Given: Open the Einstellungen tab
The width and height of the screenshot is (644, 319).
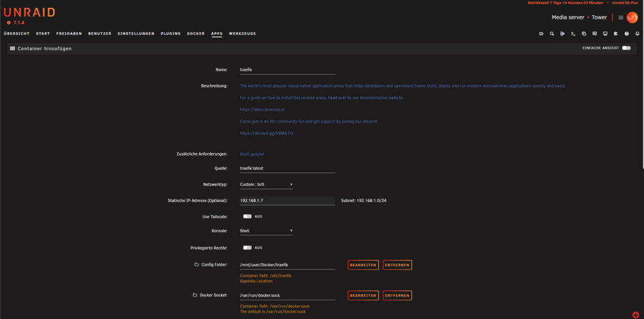Looking at the screenshot, I should click(x=136, y=33).
